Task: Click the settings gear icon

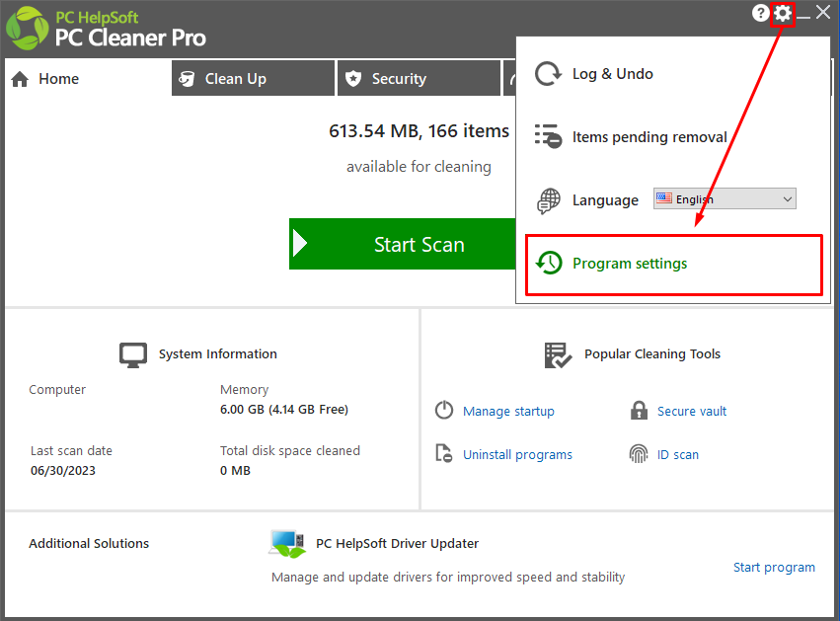Action: click(x=783, y=13)
